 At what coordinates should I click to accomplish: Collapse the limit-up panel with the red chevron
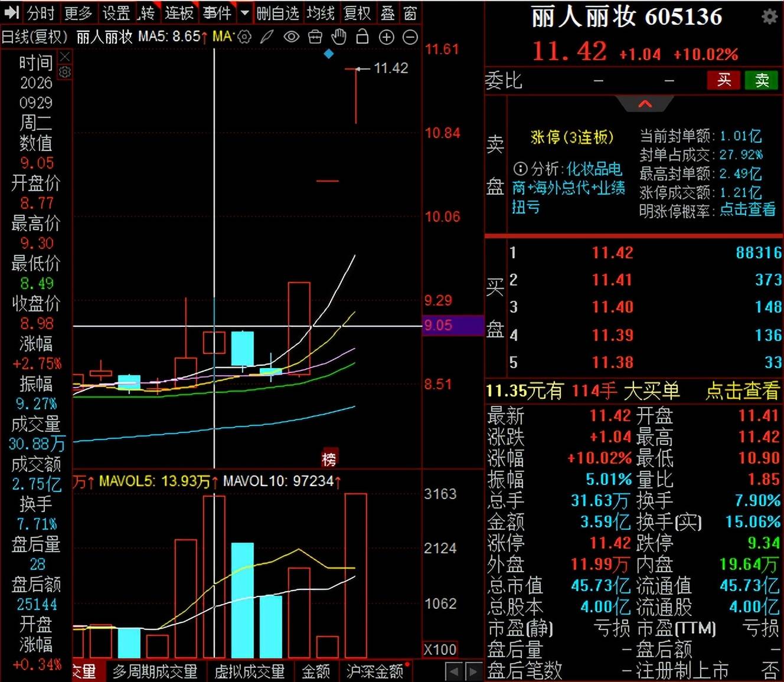pyautogui.click(x=645, y=104)
